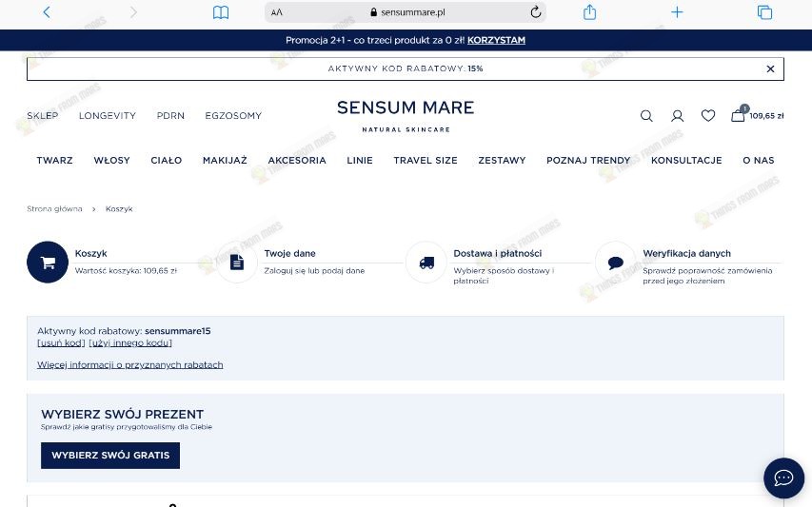Open the LINIE category

pos(360,161)
